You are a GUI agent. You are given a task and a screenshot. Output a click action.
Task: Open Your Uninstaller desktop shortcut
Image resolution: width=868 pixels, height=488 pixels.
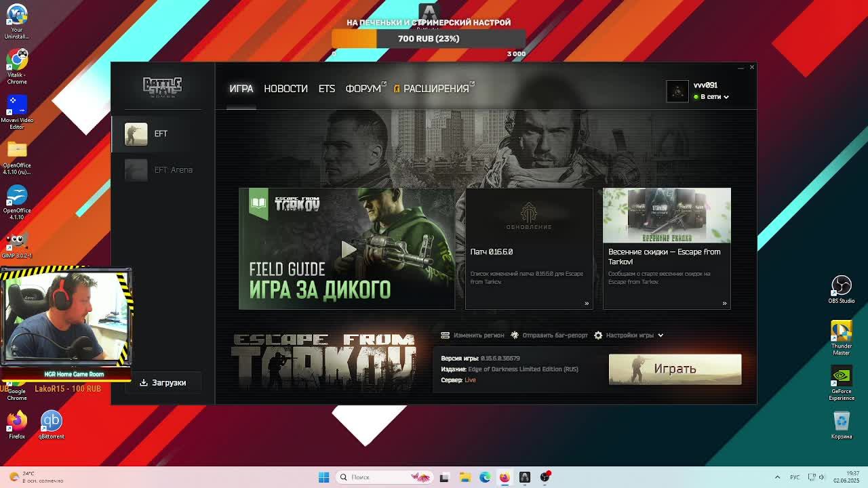[x=17, y=22]
